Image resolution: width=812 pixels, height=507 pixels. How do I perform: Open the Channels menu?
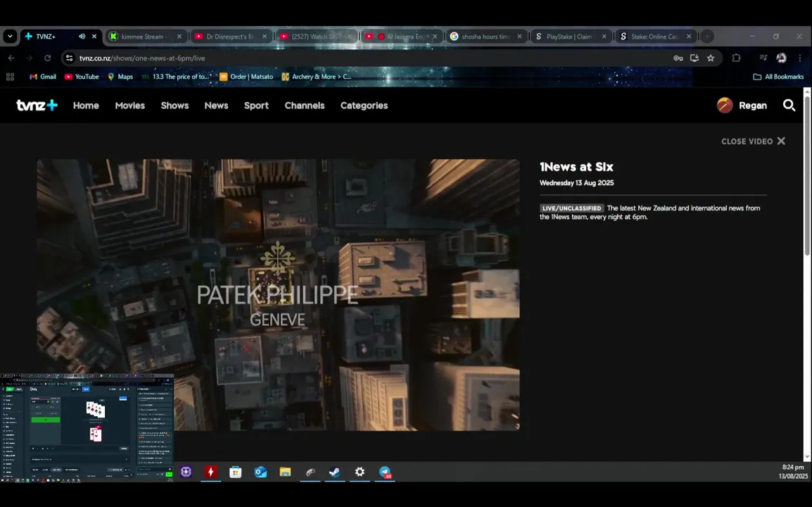point(305,105)
